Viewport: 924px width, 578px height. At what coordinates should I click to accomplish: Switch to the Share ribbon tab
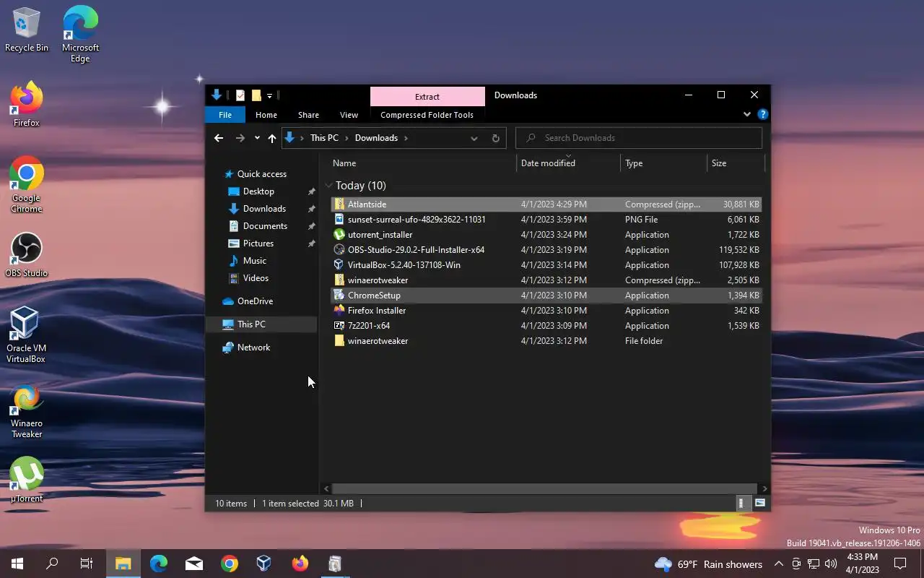tap(308, 115)
